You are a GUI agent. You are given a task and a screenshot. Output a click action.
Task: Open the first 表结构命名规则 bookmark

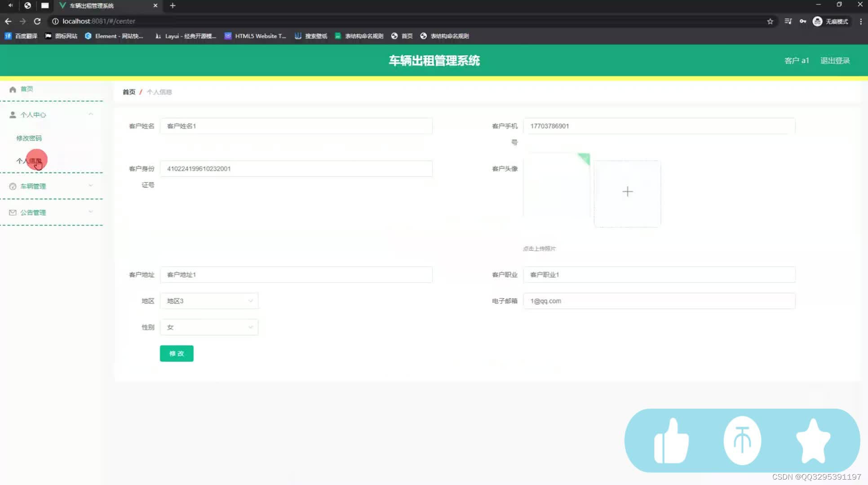pos(359,36)
